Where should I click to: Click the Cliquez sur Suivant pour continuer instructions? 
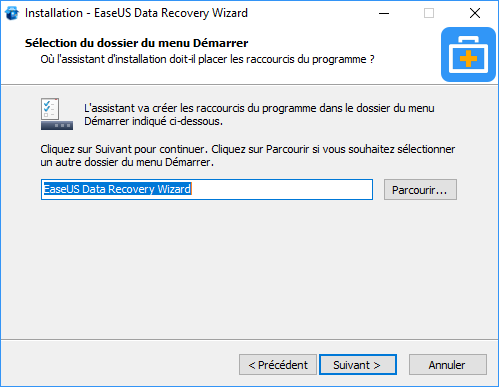[248, 156]
